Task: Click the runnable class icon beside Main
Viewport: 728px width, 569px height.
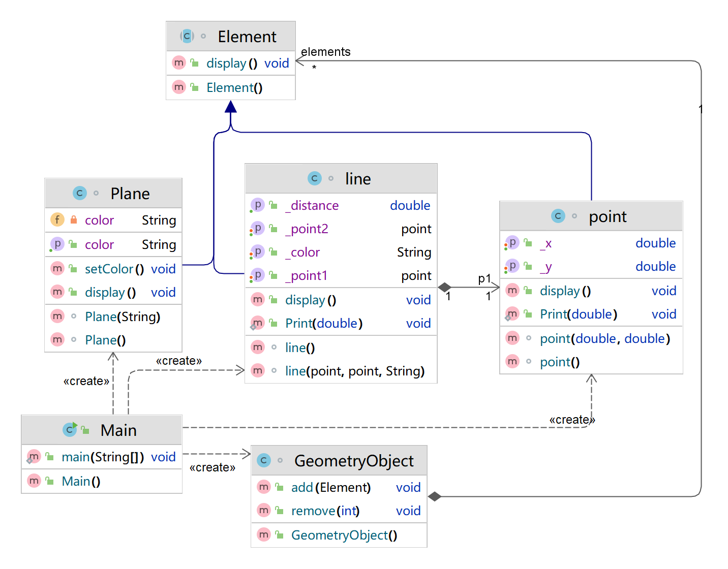Action: 70,430
